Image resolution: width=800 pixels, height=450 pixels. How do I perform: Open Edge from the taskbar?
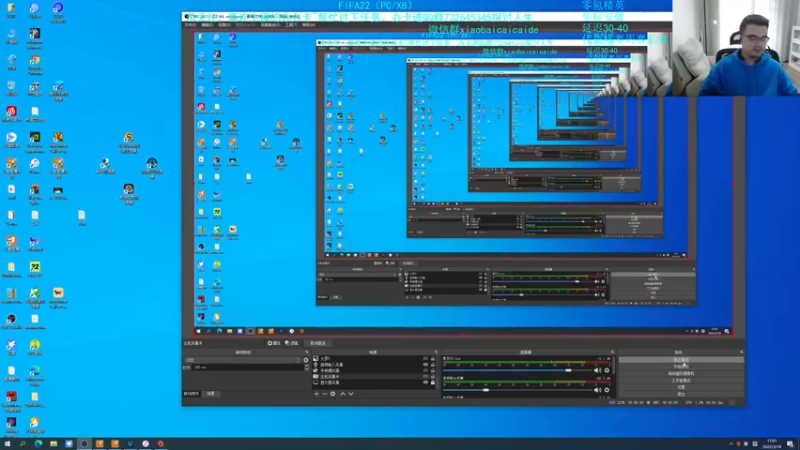coord(38,444)
